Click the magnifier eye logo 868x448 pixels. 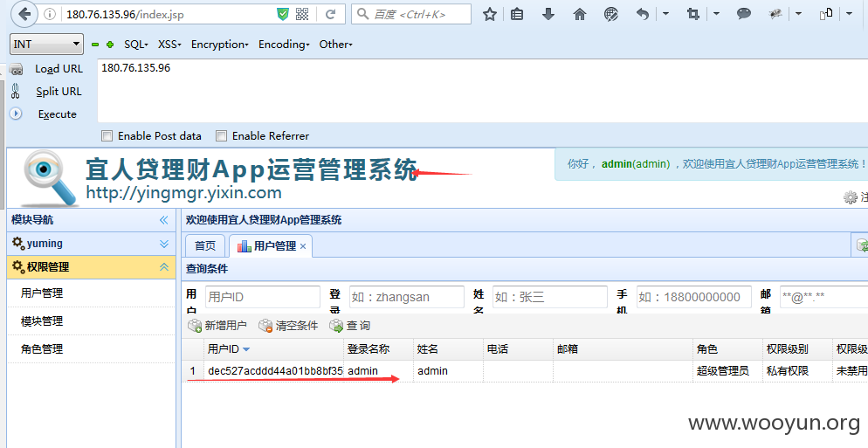click(x=49, y=178)
